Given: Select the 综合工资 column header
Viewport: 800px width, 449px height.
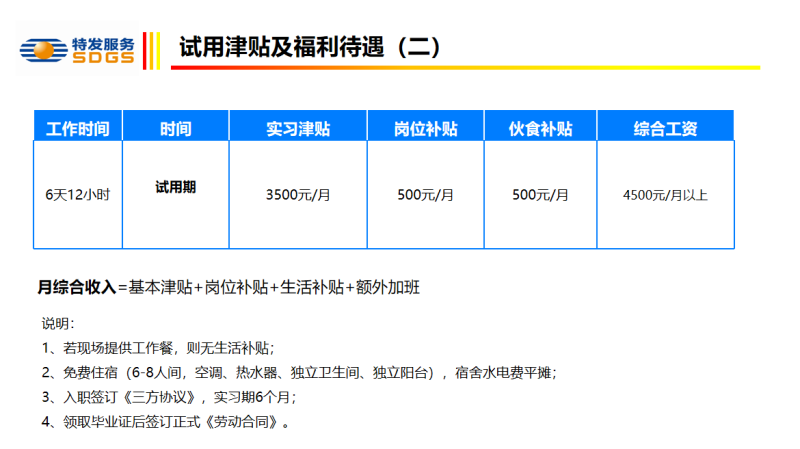Looking at the screenshot, I should (665, 128).
